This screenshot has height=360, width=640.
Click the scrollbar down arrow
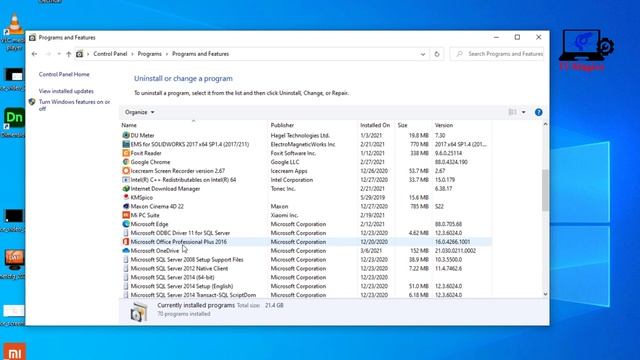tap(545, 294)
